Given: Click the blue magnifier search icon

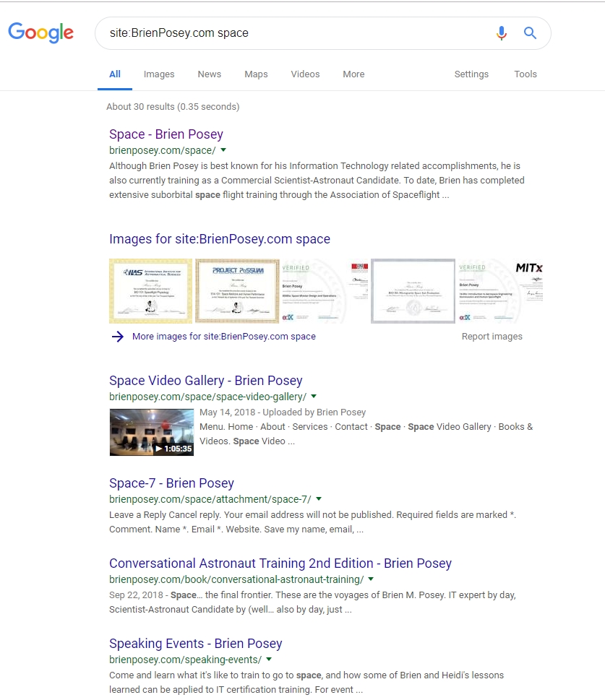Looking at the screenshot, I should tap(530, 33).
